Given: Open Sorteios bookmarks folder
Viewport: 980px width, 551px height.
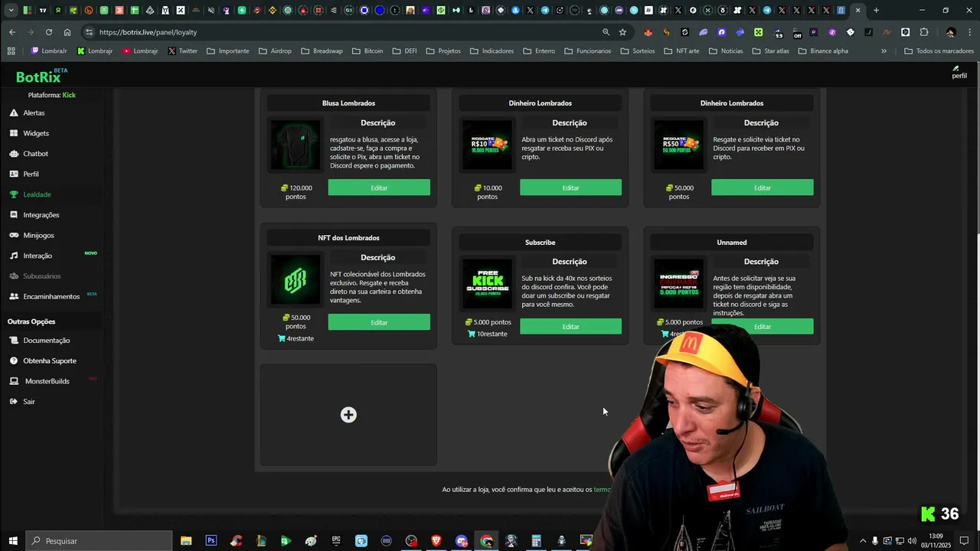Looking at the screenshot, I should click(x=637, y=51).
